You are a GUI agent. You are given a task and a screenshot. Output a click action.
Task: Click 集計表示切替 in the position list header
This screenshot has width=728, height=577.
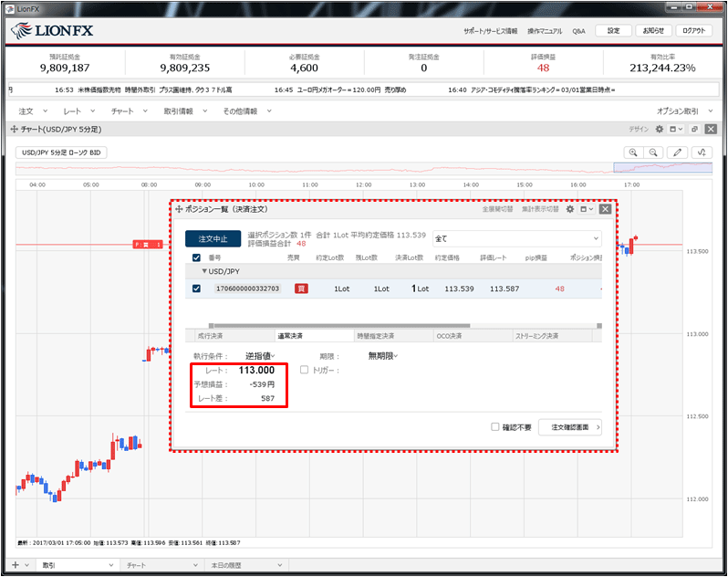click(x=540, y=209)
